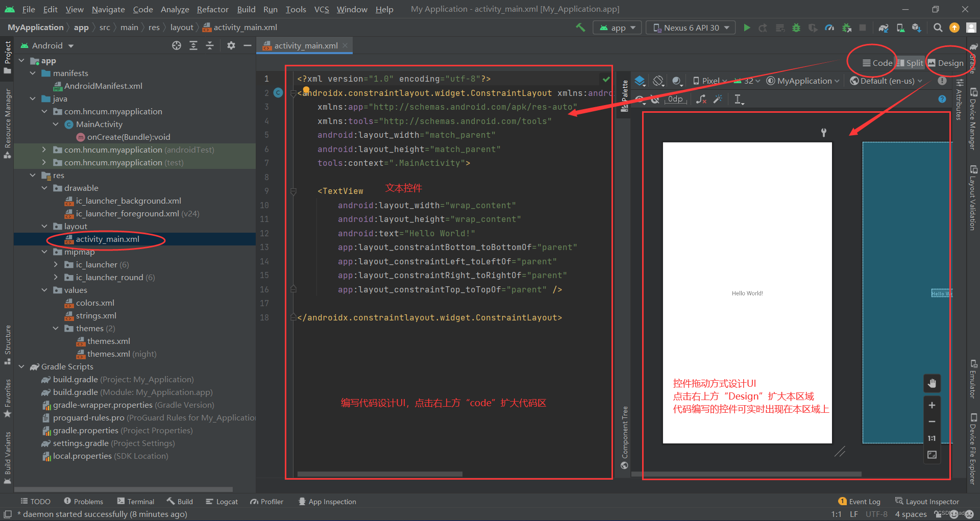Open the Build menu

pos(246,9)
